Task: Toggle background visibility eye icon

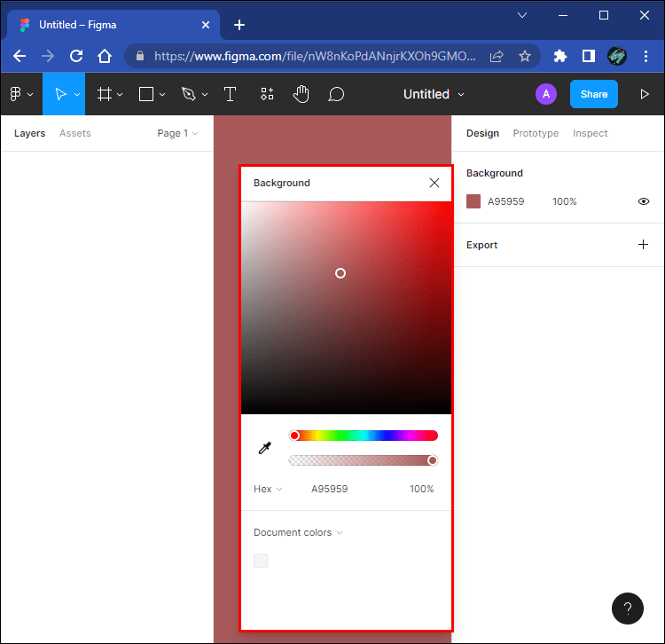Action: (x=644, y=201)
